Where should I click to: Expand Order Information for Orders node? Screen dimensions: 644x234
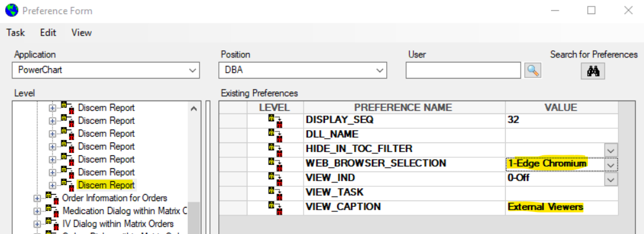click(x=37, y=199)
